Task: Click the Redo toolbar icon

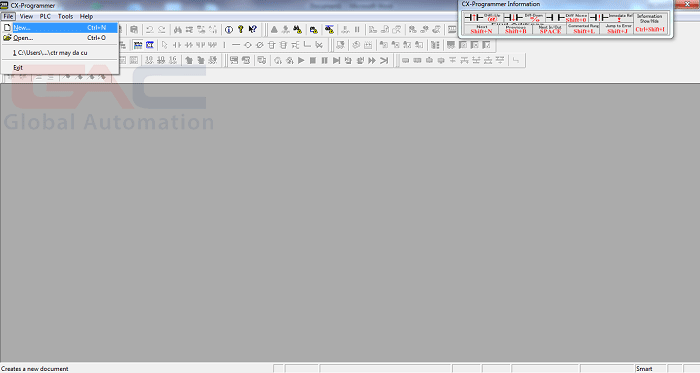Action: point(162,29)
